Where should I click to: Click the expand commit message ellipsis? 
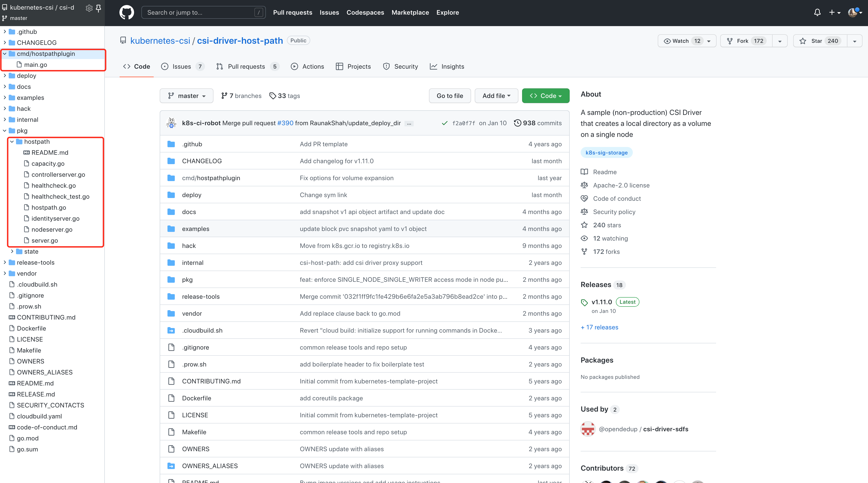tap(409, 123)
